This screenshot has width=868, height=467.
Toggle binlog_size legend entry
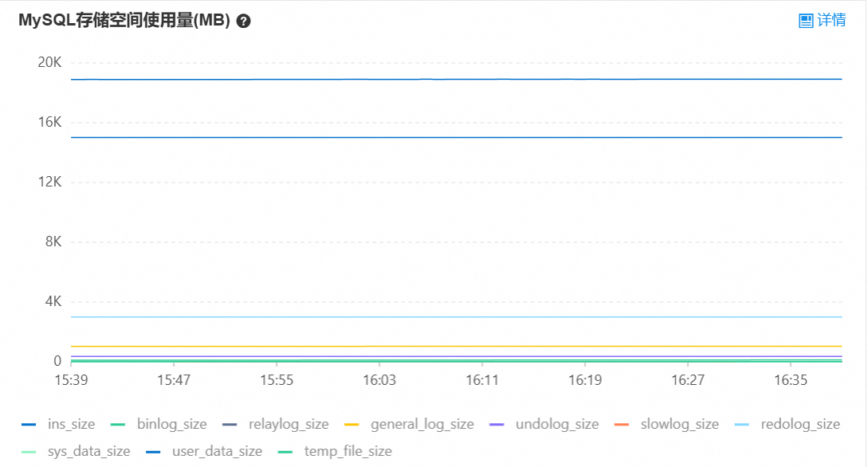pyautogui.click(x=159, y=425)
